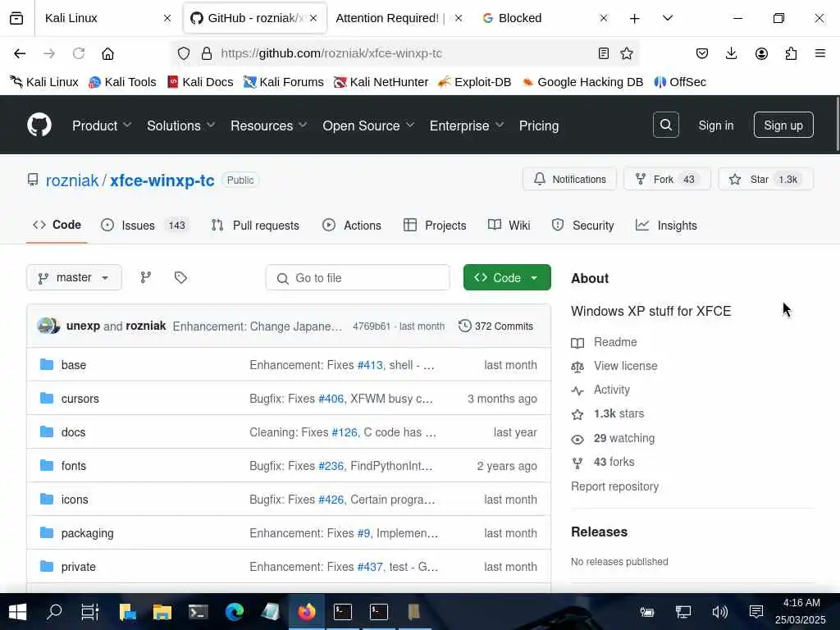This screenshot has height=630, width=840.
Task: Expand the Product menu in GitHub header
Action: (x=102, y=126)
